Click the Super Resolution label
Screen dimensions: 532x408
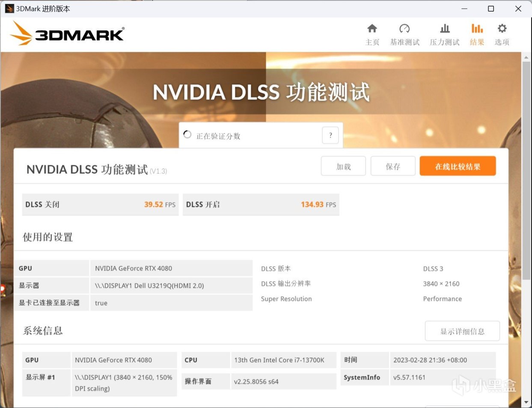click(x=286, y=299)
